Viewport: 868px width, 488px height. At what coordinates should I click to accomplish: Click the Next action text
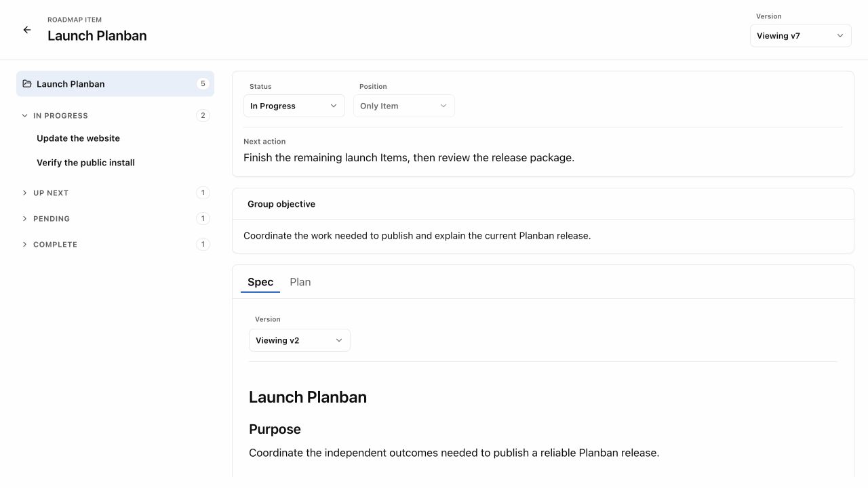point(409,157)
